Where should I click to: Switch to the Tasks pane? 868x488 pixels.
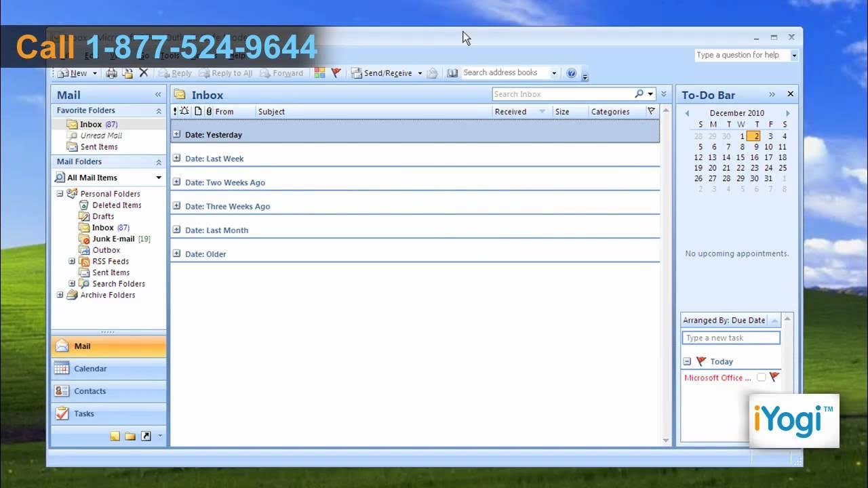tap(108, 413)
